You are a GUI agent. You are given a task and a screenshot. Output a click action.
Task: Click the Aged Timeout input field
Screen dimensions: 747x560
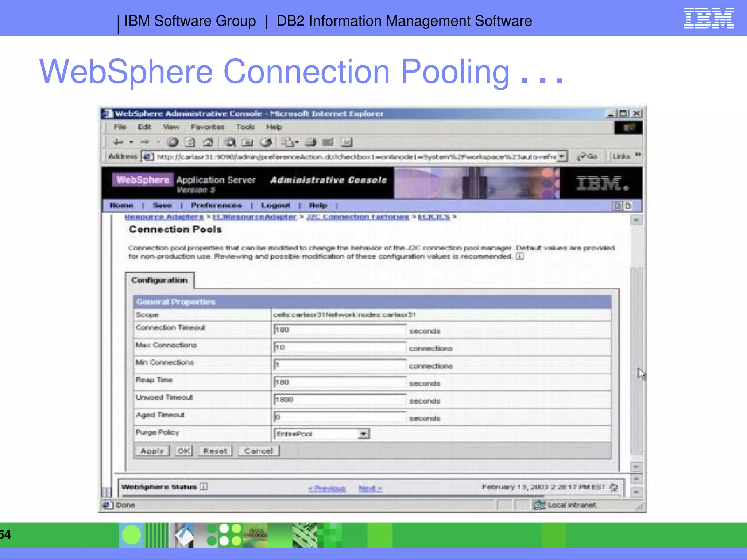[340, 417]
